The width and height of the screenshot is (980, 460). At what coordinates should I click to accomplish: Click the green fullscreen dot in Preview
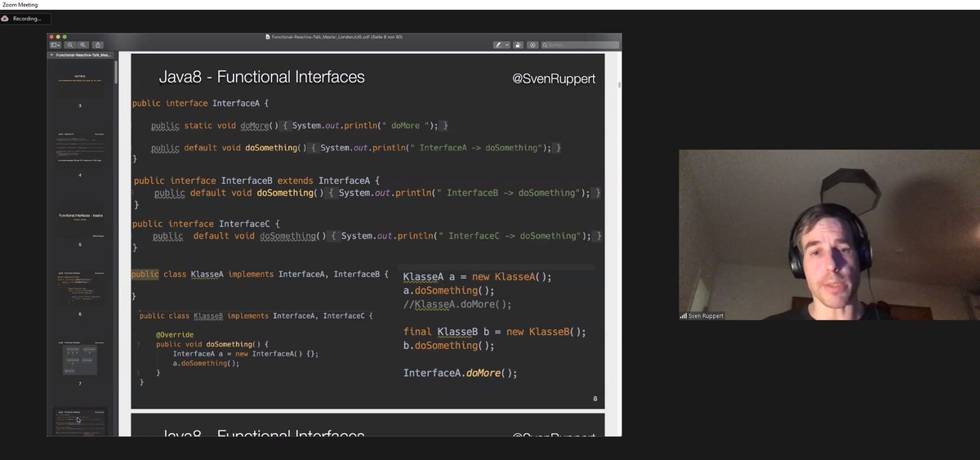tap(65, 37)
